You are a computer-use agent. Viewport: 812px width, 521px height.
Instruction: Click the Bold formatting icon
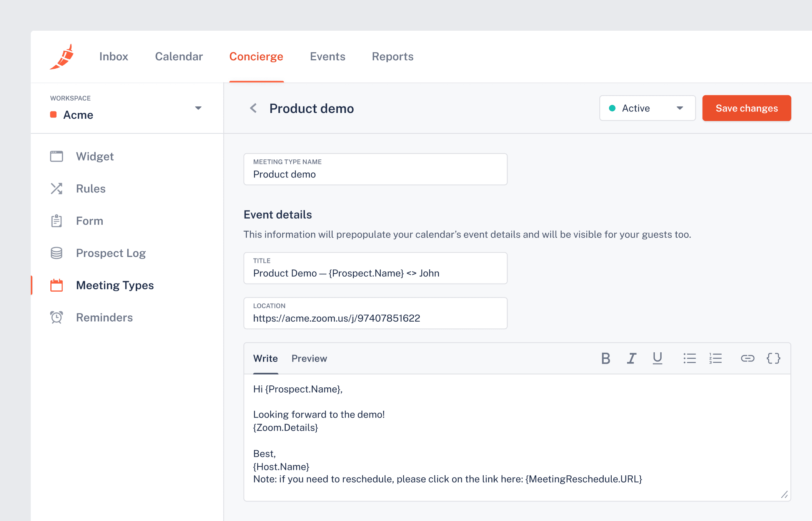point(606,358)
